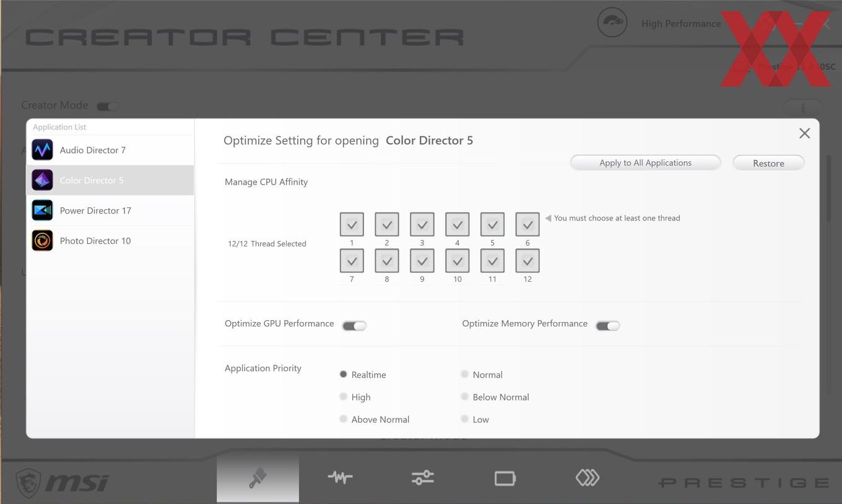Screen dimensions: 842x504
Task: Click the Color Director 5 icon
Action: [43, 180]
